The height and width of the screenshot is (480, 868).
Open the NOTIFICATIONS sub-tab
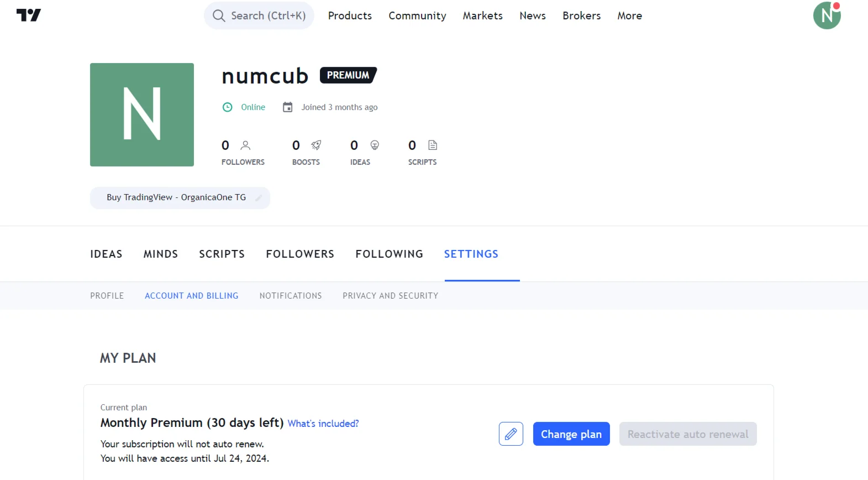(x=291, y=296)
